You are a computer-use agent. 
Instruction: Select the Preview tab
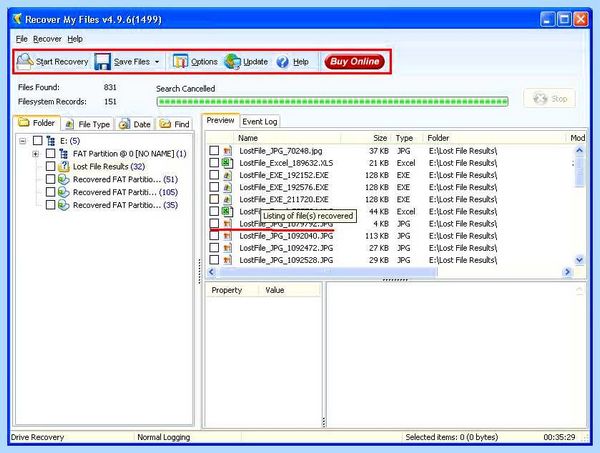(220, 120)
